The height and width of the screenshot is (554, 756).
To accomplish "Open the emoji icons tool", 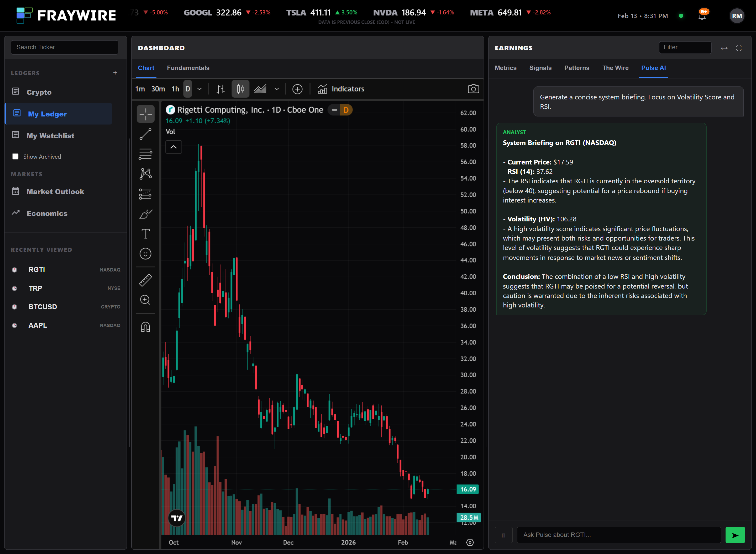I will pyautogui.click(x=145, y=254).
